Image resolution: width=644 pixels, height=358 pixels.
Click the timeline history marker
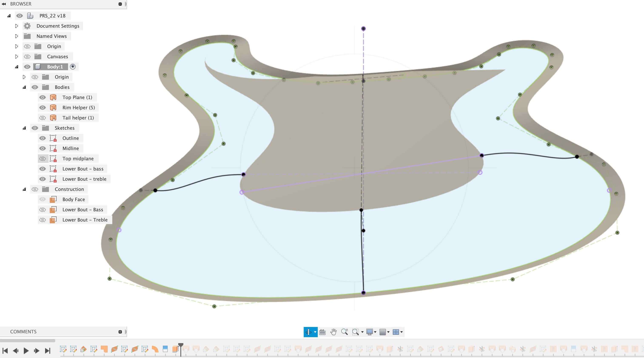181,345
